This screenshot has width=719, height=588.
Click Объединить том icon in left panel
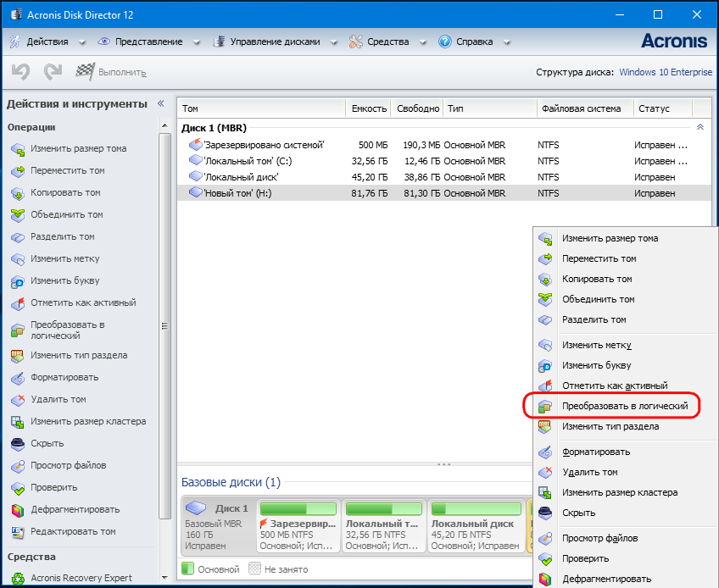tap(18, 215)
